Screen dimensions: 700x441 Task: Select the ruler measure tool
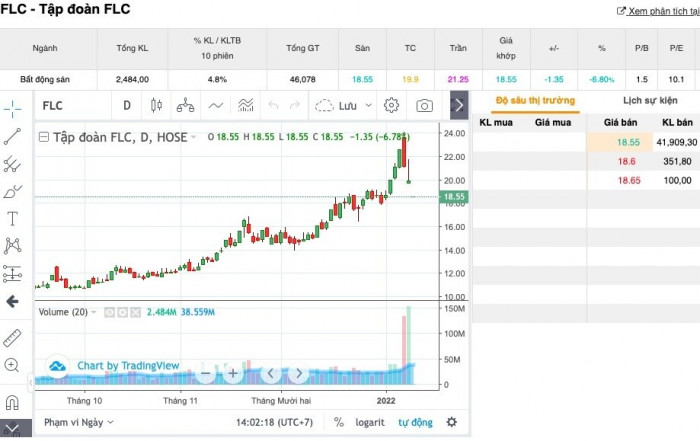pyautogui.click(x=13, y=336)
